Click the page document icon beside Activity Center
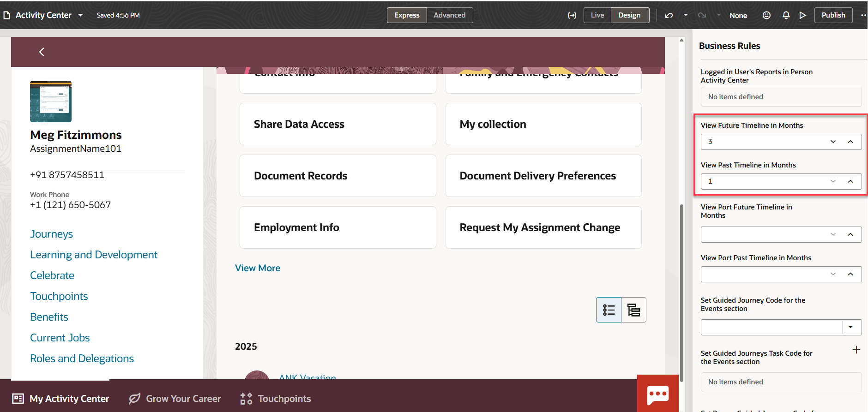This screenshot has height=412, width=868. 6,15
